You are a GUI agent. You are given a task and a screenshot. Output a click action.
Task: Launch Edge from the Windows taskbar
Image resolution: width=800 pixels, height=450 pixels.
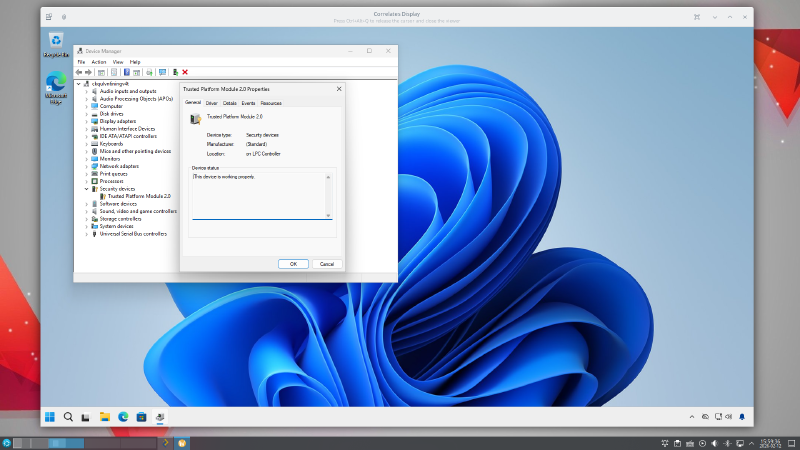pos(123,417)
